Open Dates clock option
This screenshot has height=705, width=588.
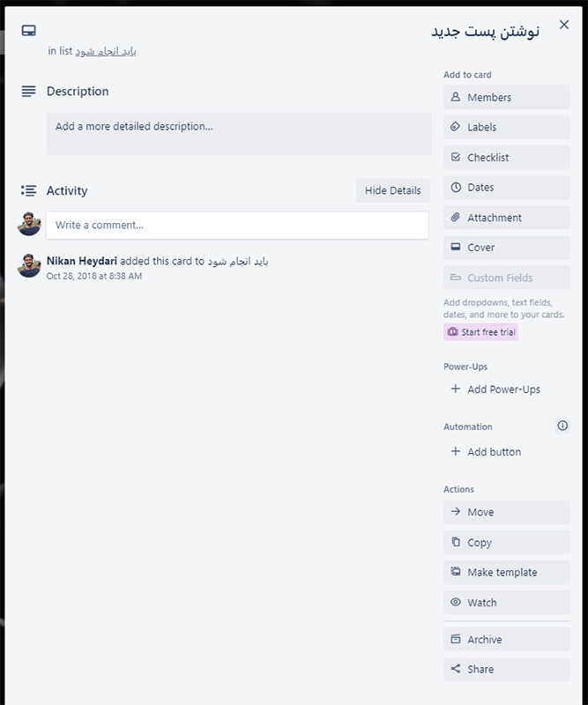coord(507,188)
